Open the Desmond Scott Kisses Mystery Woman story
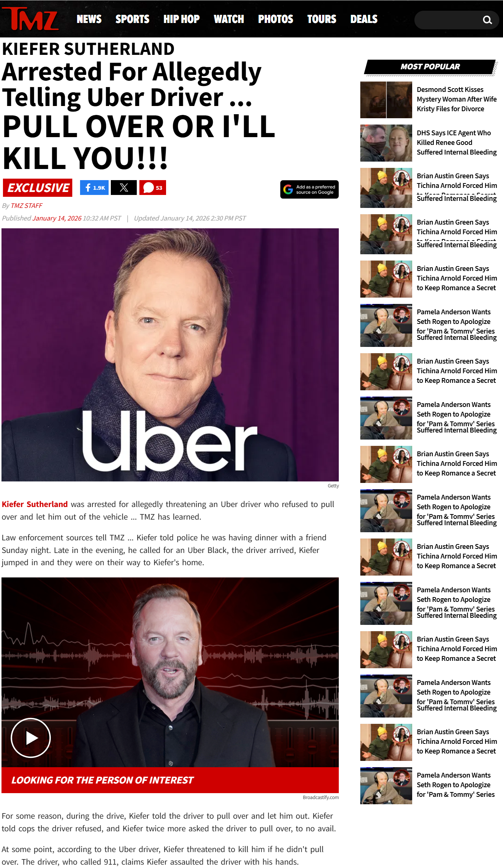Viewport: 503px width, 868px height. pos(457,99)
